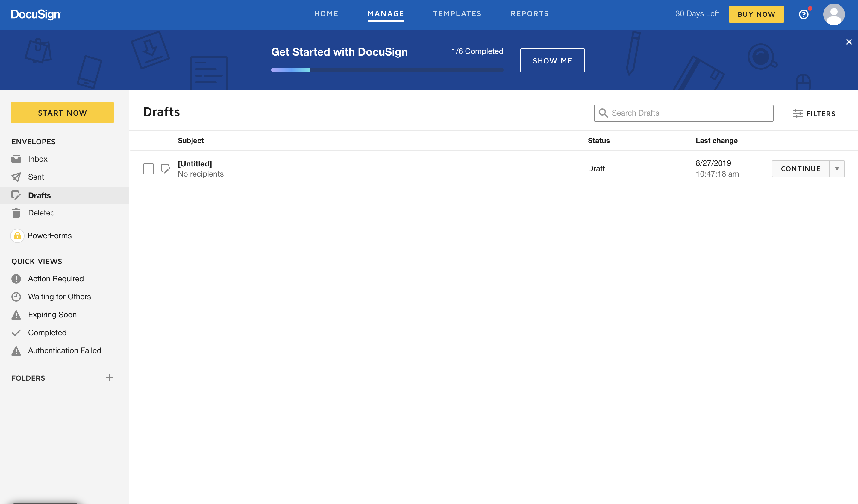
Task: Select the Untitled draft checkbox
Action: click(148, 169)
